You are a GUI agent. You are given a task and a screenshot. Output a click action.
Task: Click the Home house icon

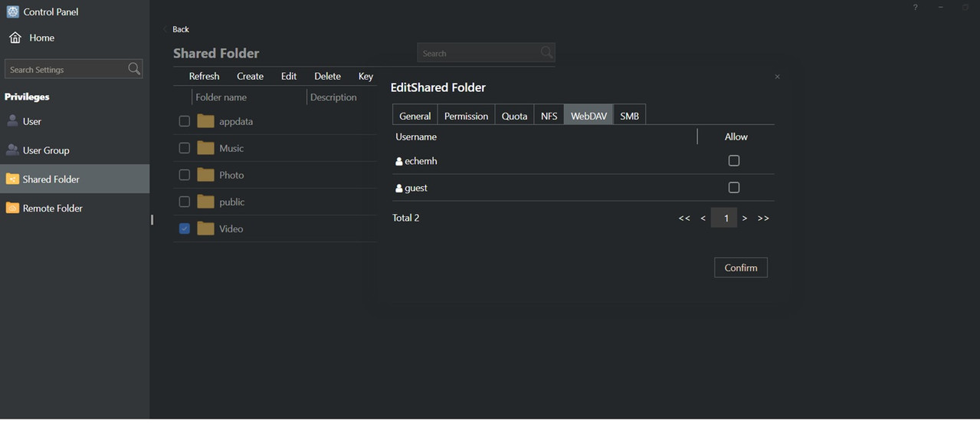click(15, 38)
